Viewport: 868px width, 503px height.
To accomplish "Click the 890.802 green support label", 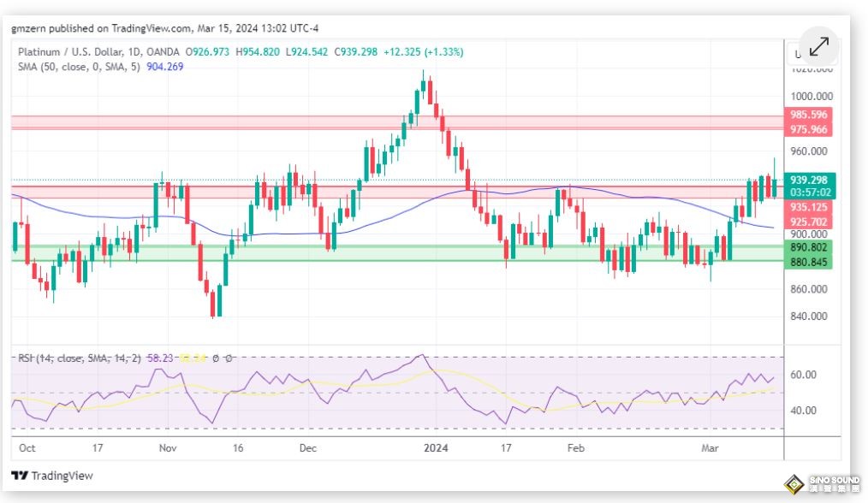I will pos(808,246).
